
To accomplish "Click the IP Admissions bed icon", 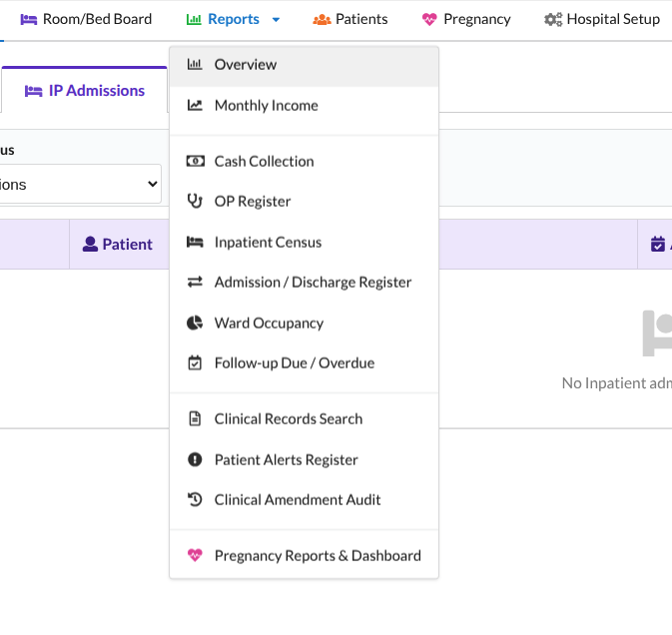I will pyautogui.click(x=33, y=91).
